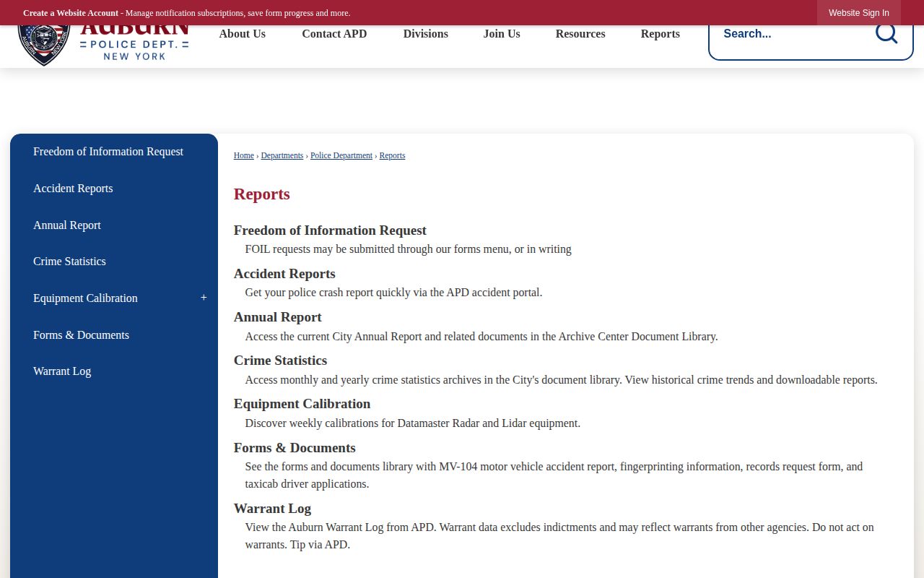924x578 pixels.
Task: Open the Freedom of Information Request heading link
Action: pos(330,230)
